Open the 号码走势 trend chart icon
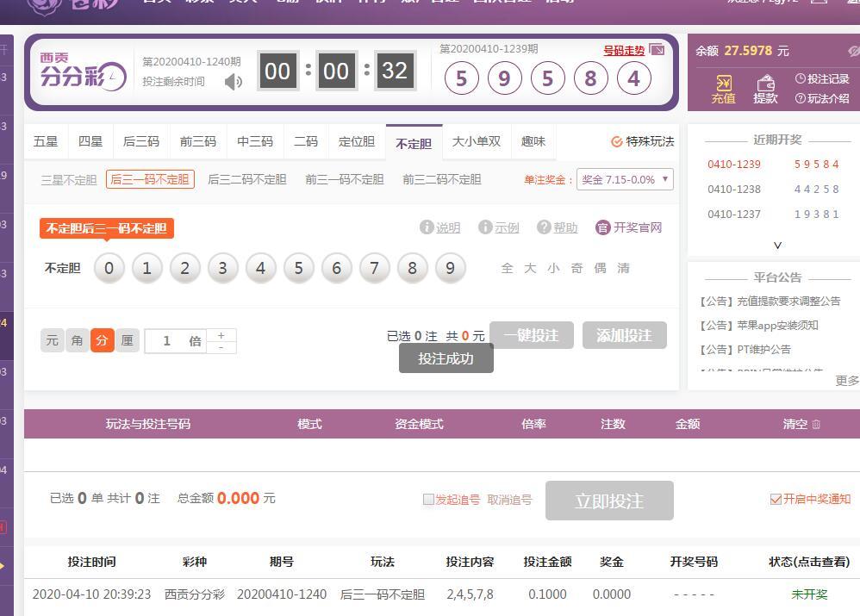The height and width of the screenshot is (616, 860). point(657,50)
